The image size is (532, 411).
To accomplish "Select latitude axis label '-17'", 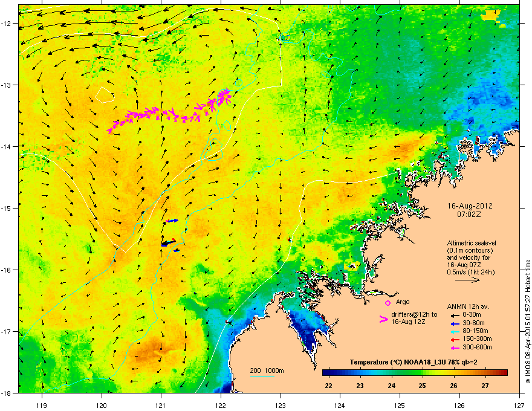I will [7, 331].
